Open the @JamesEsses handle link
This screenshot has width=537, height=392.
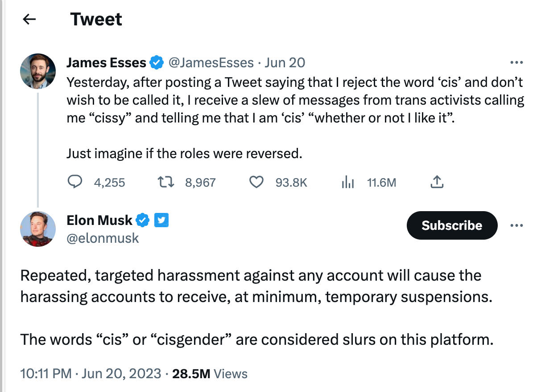(x=211, y=63)
